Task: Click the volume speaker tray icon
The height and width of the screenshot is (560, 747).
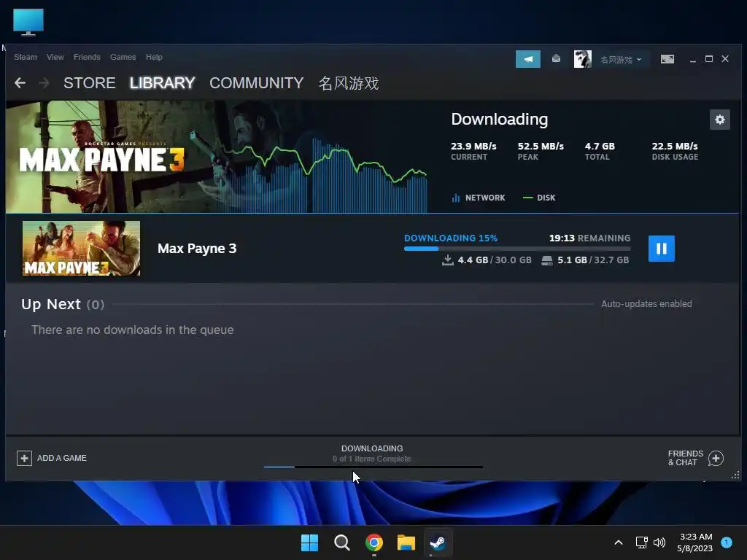Action: point(659,542)
